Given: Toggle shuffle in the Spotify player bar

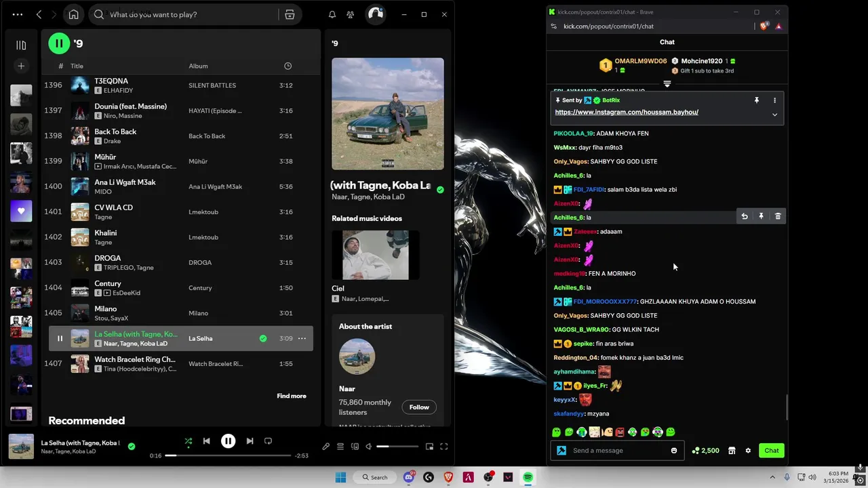Looking at the screenshot, I should pyautogui.click(x=188, y=441).
